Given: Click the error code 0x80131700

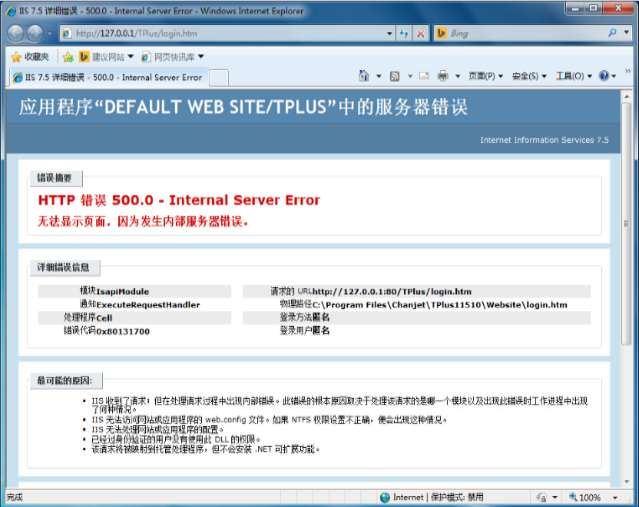Looking at the screenshot, I should 123,331.
